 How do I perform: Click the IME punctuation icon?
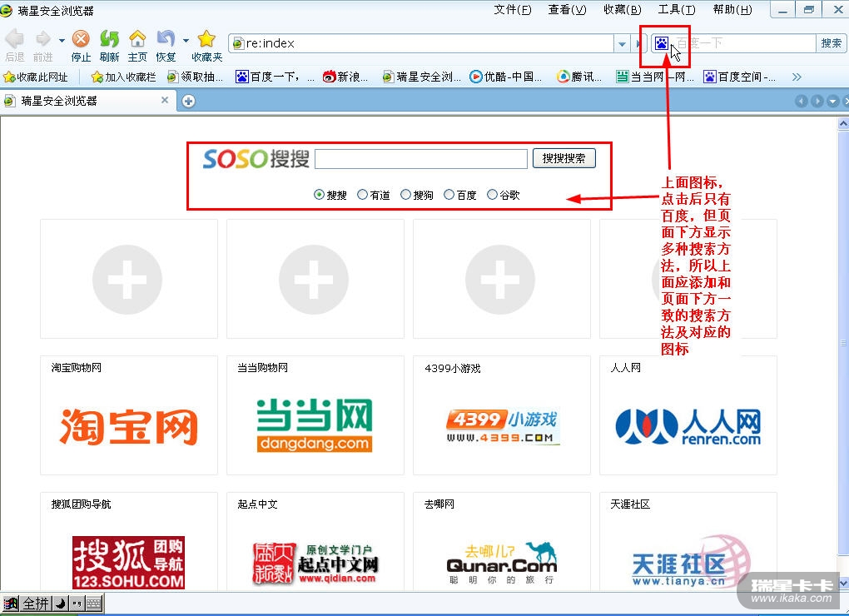[77, 603]
